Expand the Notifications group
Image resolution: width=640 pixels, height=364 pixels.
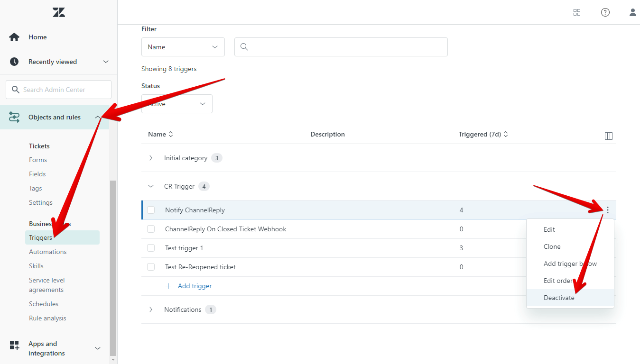(151, 309)
